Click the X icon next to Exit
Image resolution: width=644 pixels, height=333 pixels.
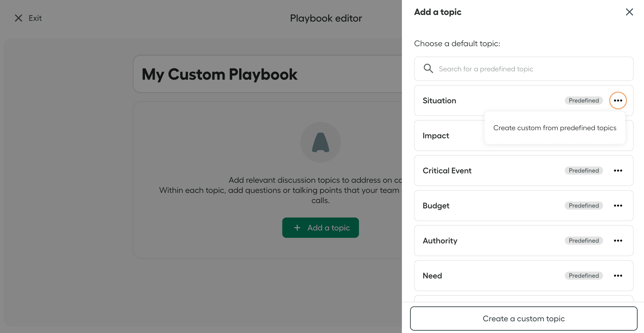coord(18,18)
